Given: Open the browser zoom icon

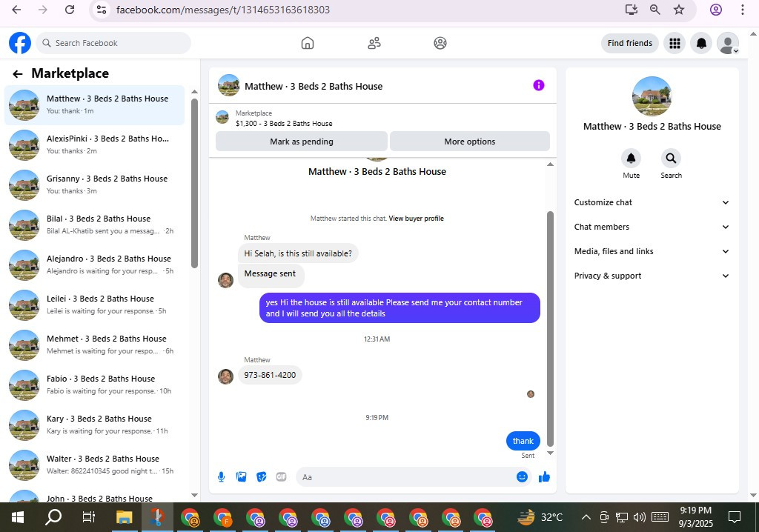Looking at the screenshot, I should coord(655,10).
